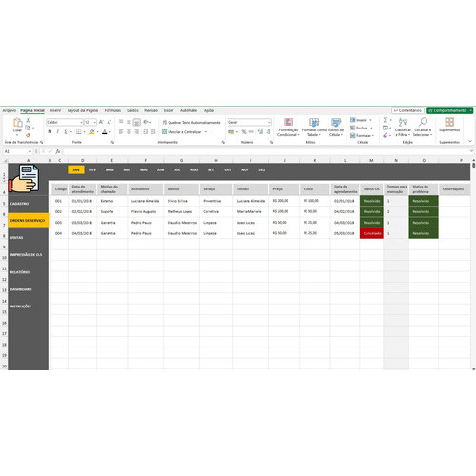This screenshot has height=476, width=476.
Task: Open the Dados ribbon tab
Action: pyautogui.click(x=132, y=110)
